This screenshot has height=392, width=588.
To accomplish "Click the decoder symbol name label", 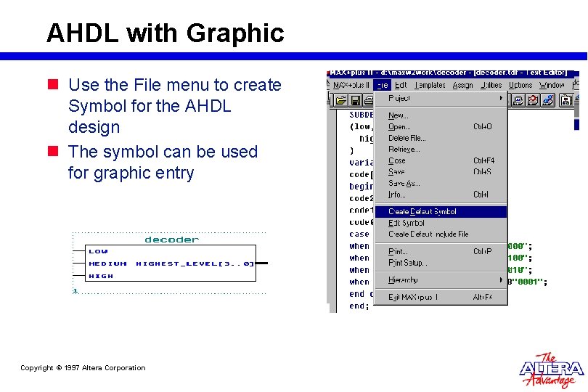I will [x=172, y=240].
